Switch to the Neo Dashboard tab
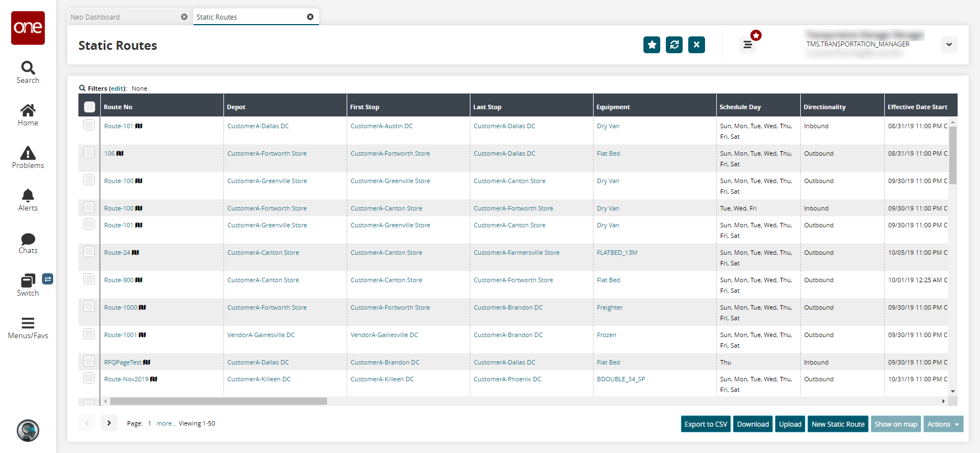Image resolution: width=980 pixels, height=453 pixels. (123, 17)
